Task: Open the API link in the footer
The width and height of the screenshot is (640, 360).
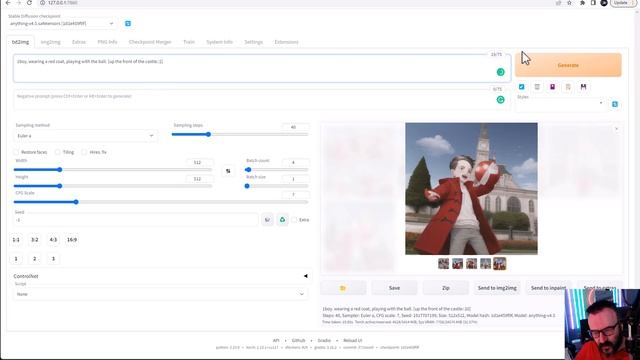Action: point(276,340)
